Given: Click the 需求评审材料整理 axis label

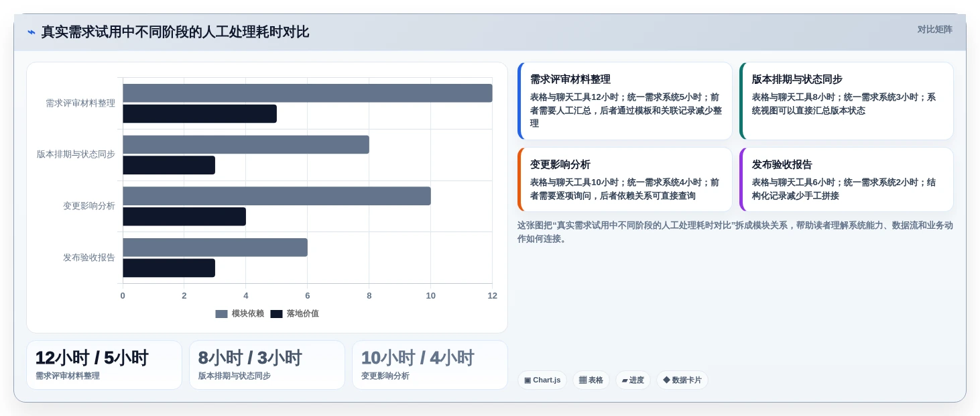Looking at the screenshot, I should [80, 103].
